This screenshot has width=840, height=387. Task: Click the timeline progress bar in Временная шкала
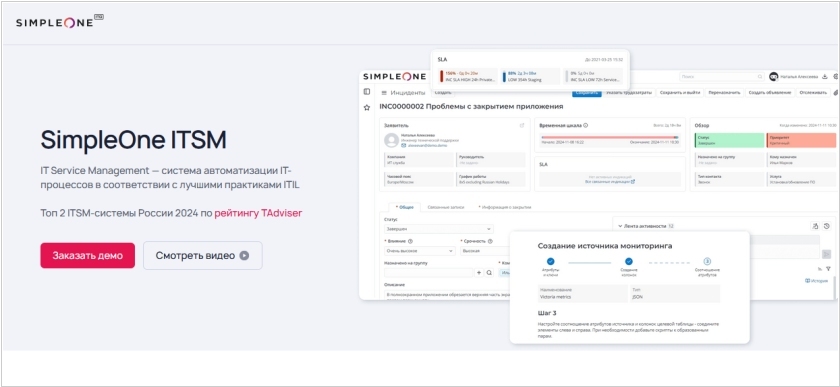click(x=610, y=137)
